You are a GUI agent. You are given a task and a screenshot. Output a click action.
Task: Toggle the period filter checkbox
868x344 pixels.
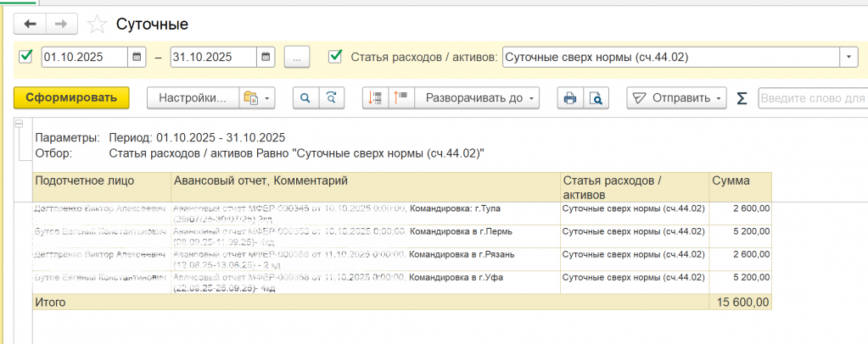tap(25, 57)
